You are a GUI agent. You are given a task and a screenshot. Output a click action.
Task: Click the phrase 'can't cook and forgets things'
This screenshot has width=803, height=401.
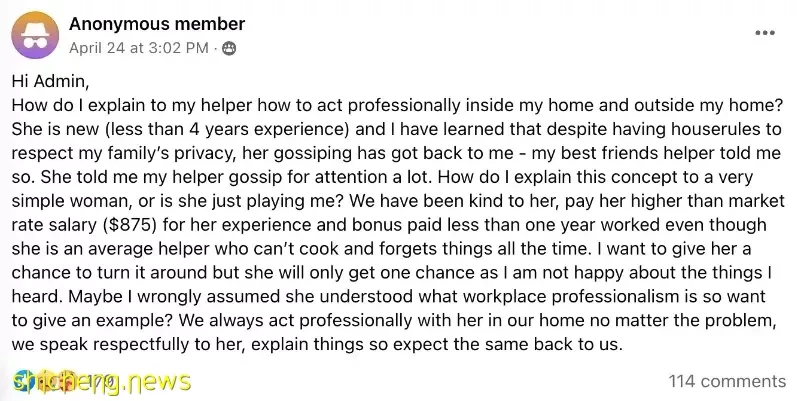pyautogui.click(x=352, y=249)
